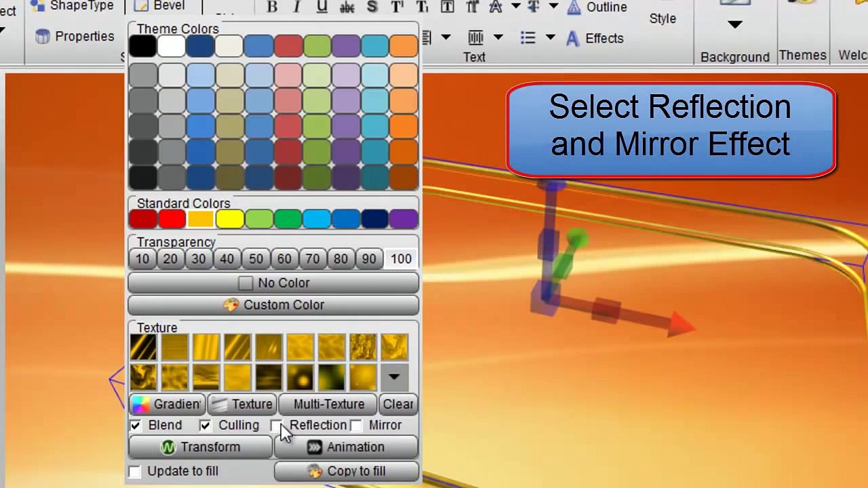Click the shadowed S text style icon

click(x=372, y=7)
